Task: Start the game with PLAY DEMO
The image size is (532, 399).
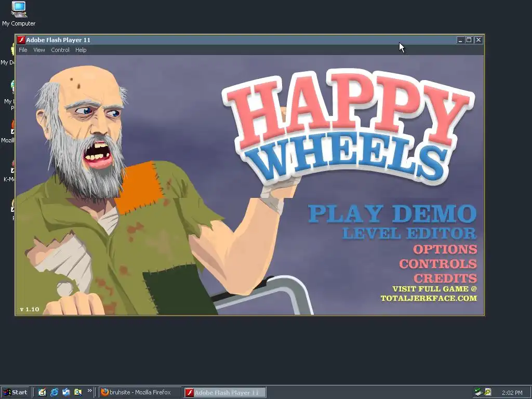Action: (x=393, y=214)
